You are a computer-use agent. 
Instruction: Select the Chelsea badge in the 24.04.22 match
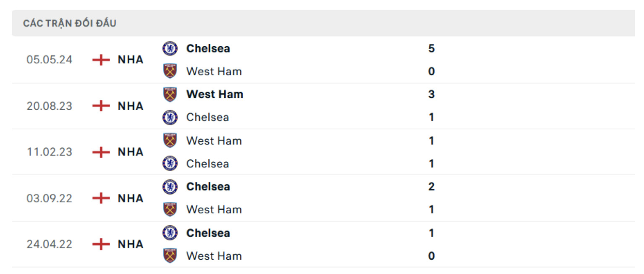tap(170, 233)
